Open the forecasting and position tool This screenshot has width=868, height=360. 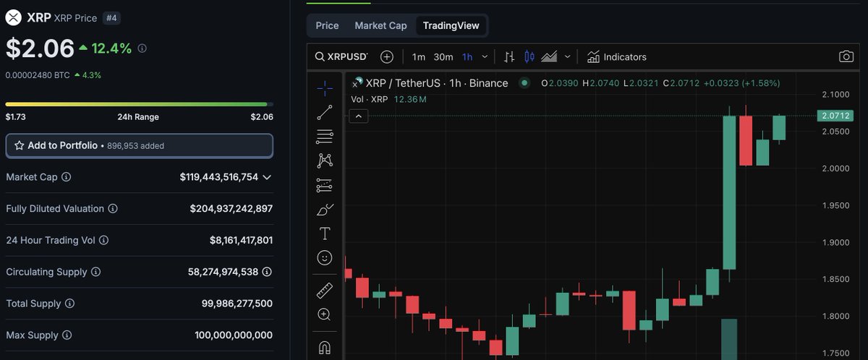tap(325, 184)
